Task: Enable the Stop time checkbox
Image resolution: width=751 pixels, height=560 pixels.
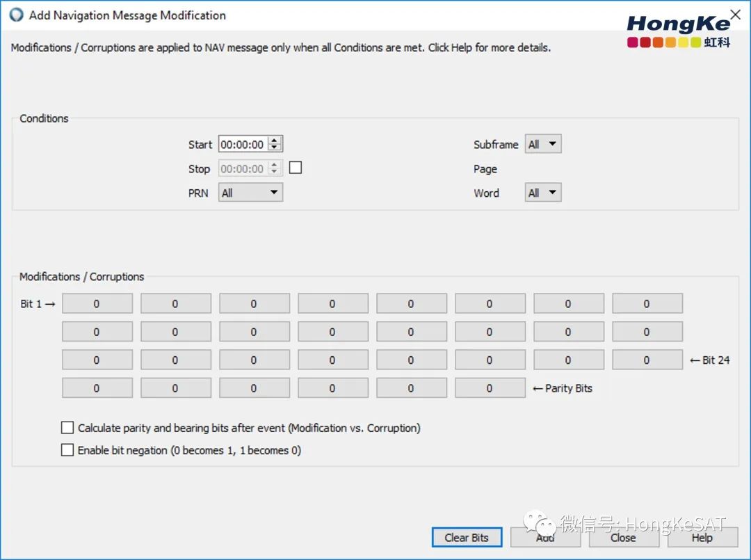Action: click(296, 168)
